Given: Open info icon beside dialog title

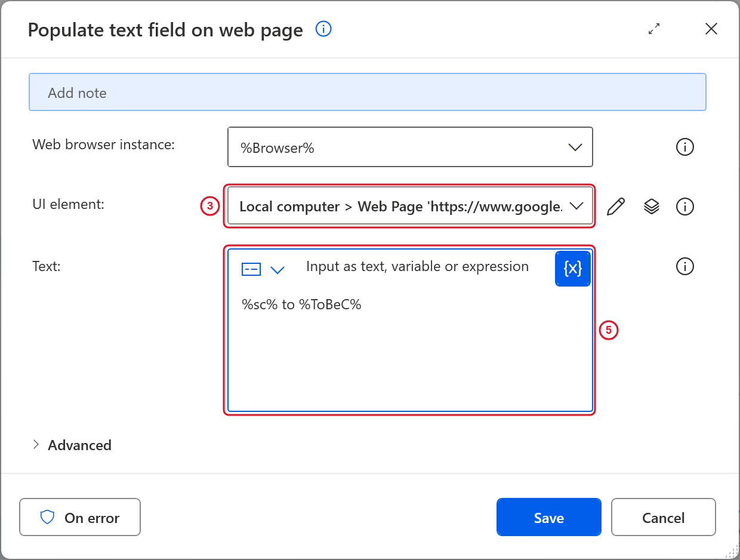Looking at the screenshot, I should 323,29.
